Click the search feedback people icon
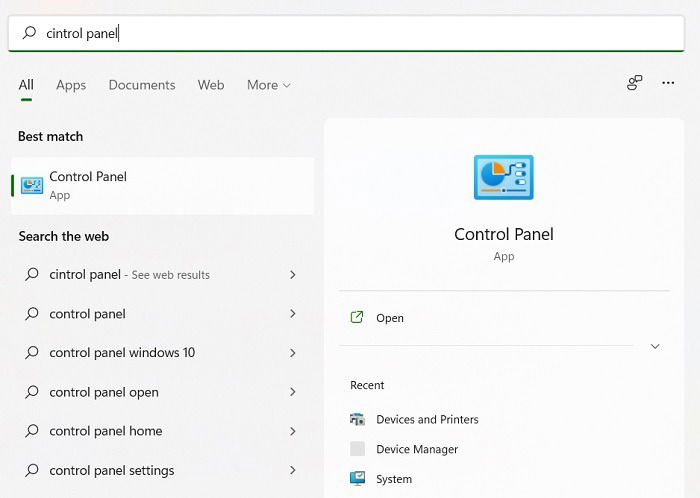 pos(634,83)
